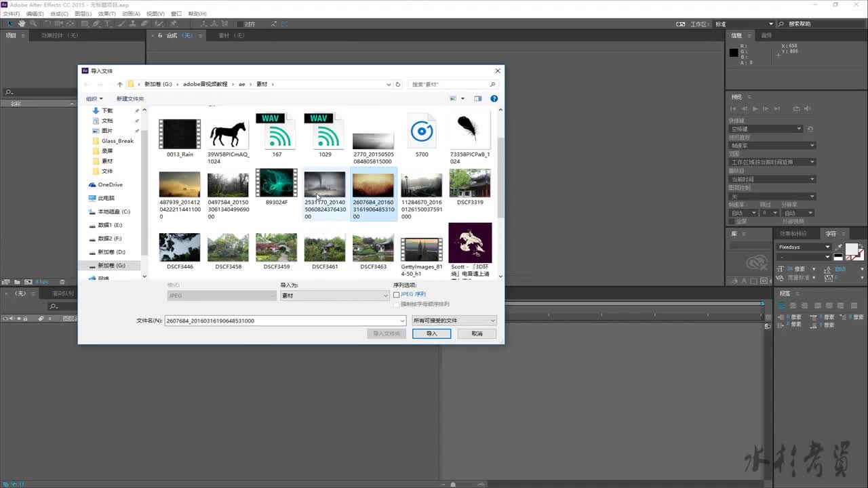Click the eyedropper in Character panel
This screenshot has width=868, height=488.
coord(838,247)
